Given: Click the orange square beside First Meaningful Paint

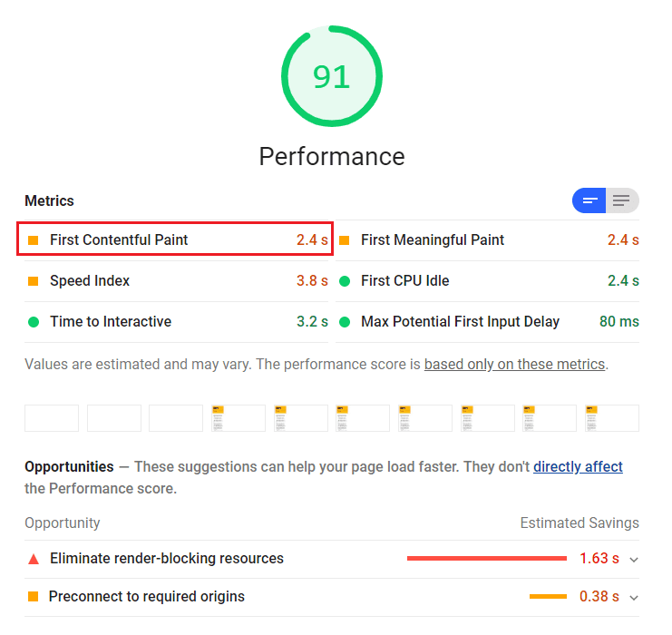Looking at the screenshot, I should (x=345, y=240).
